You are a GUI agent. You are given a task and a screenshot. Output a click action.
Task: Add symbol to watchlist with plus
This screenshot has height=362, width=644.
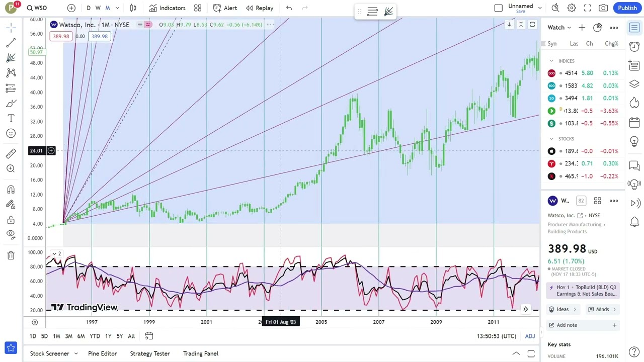pyautogui.click(x=582, y=28)
